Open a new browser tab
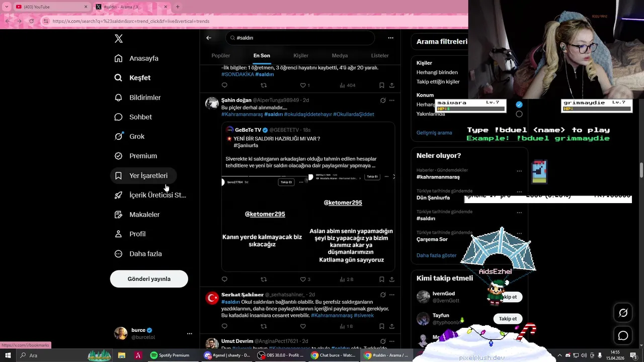Image resolution: width=644 pixels, height=362 pixels. [x=178, y=7]
